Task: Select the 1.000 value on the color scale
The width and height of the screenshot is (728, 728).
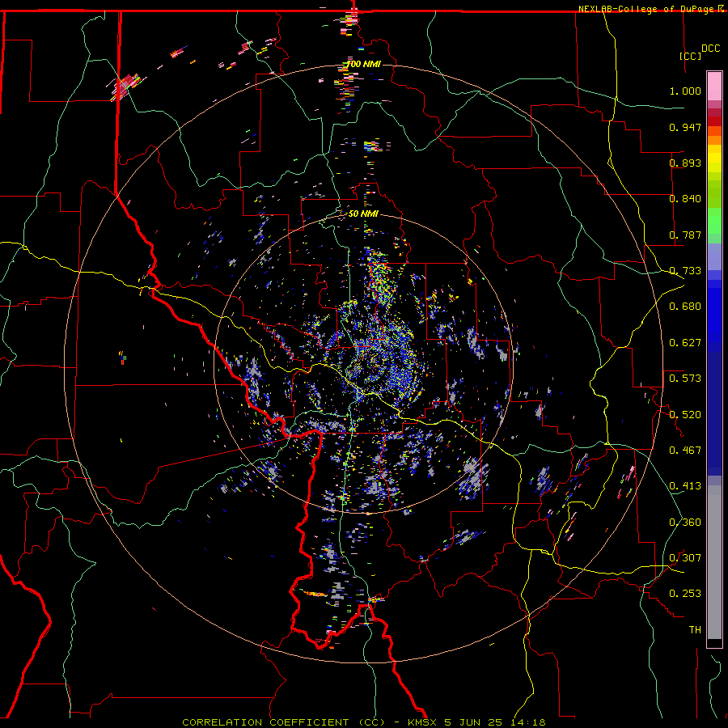Action: coord(685,91)
